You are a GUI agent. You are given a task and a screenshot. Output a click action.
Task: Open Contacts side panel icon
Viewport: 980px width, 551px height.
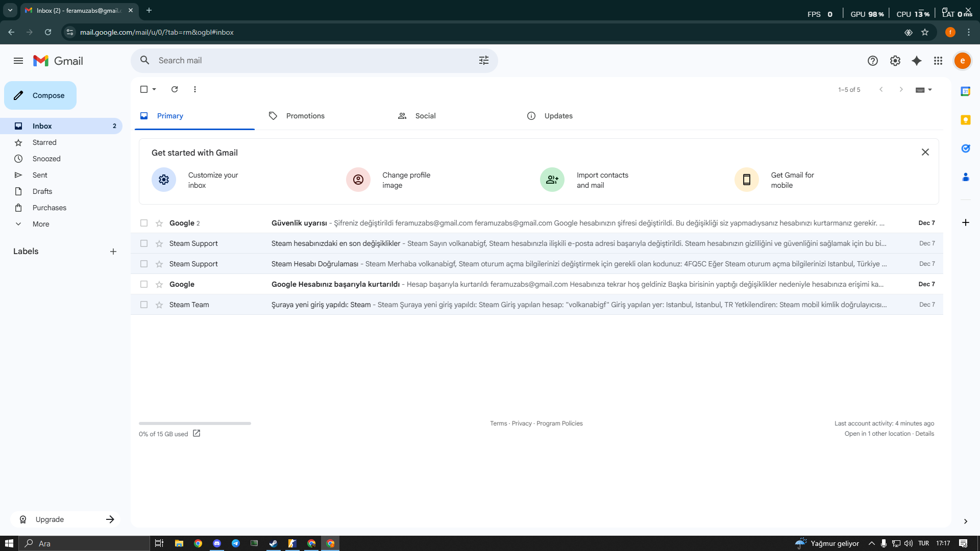point(966,177)
